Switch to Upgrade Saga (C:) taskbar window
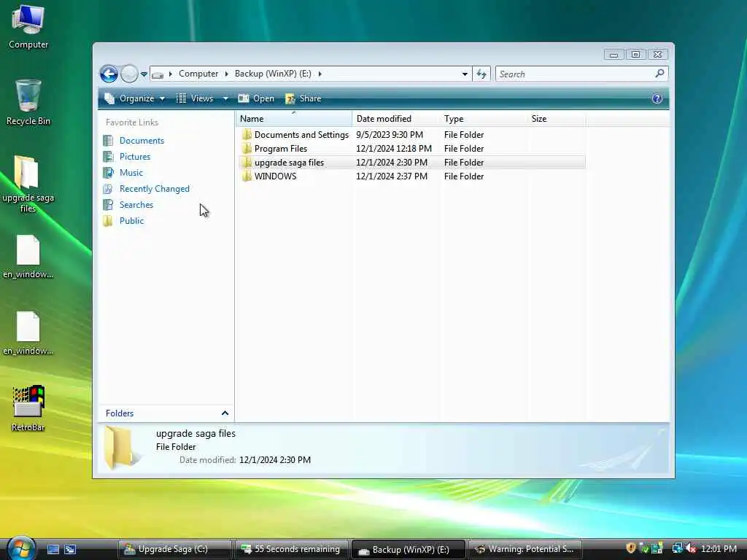Image resolution: width=747 pixels, height=560 pixels. click(174, 549)
